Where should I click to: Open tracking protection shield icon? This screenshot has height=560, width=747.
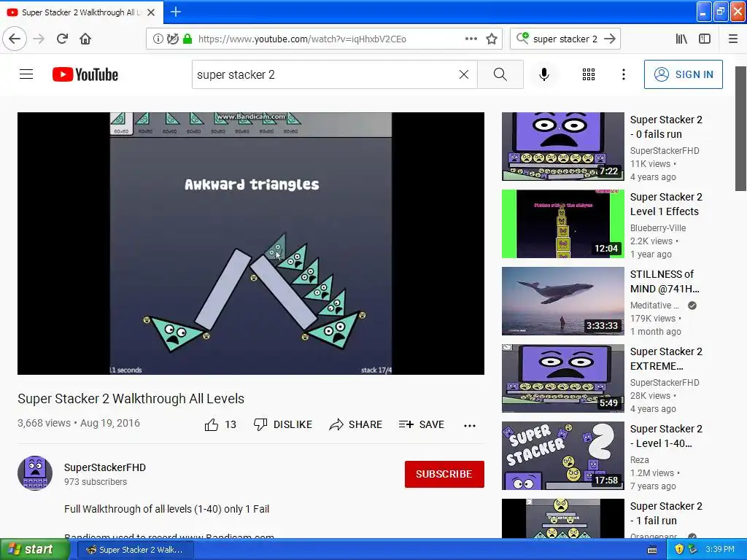[x=173, y=39]
